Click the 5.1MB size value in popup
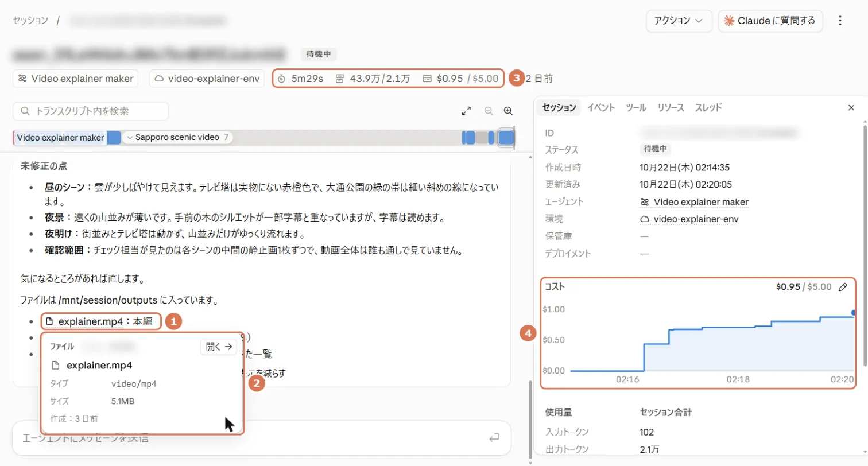 (x=123, y=402)
